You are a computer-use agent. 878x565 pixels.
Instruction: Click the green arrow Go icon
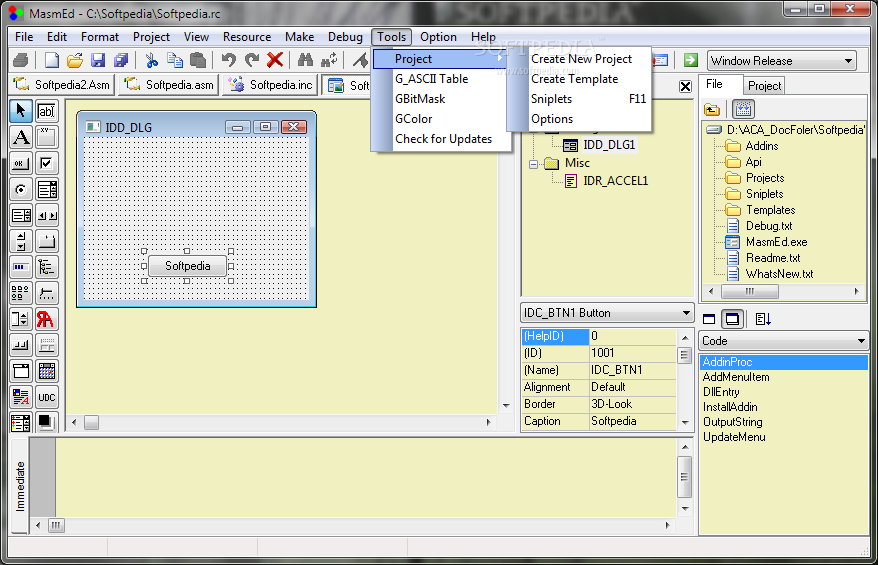pyautogui.click(x=690, y=60)
